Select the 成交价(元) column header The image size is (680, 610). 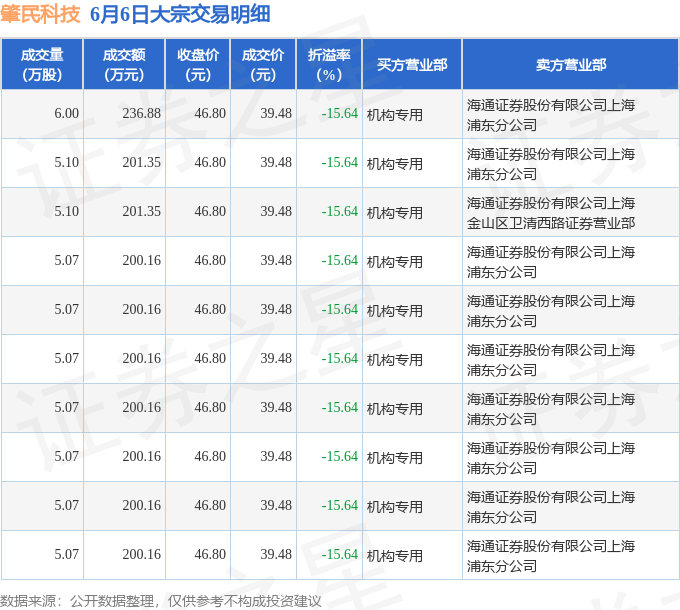click(263, 64)
